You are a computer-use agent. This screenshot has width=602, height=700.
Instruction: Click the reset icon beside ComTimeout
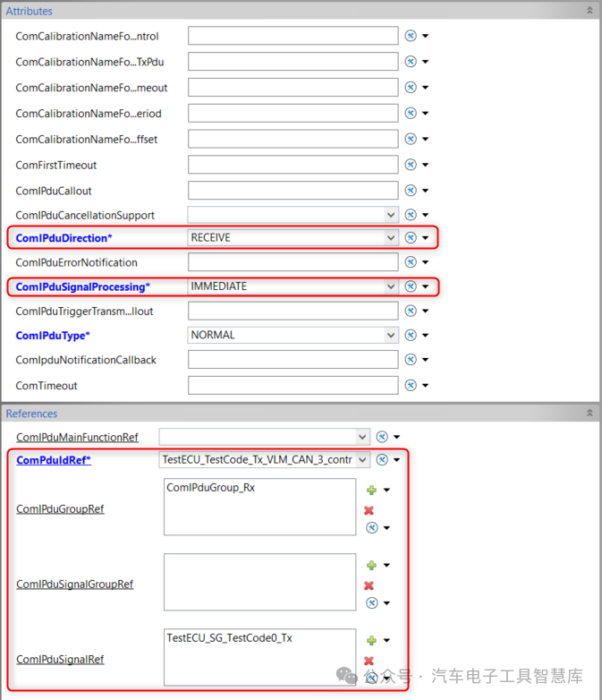tap(411, 385)
